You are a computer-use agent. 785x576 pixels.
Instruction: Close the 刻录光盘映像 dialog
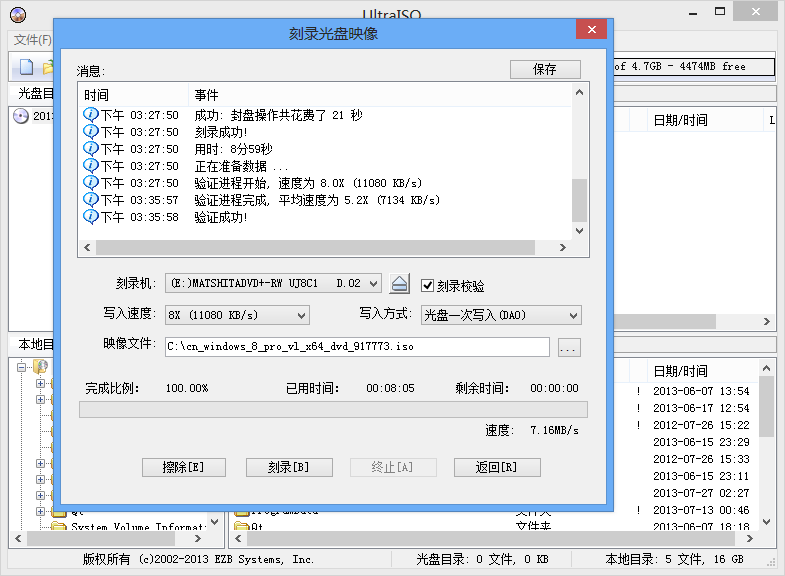(x=591, y=30)
